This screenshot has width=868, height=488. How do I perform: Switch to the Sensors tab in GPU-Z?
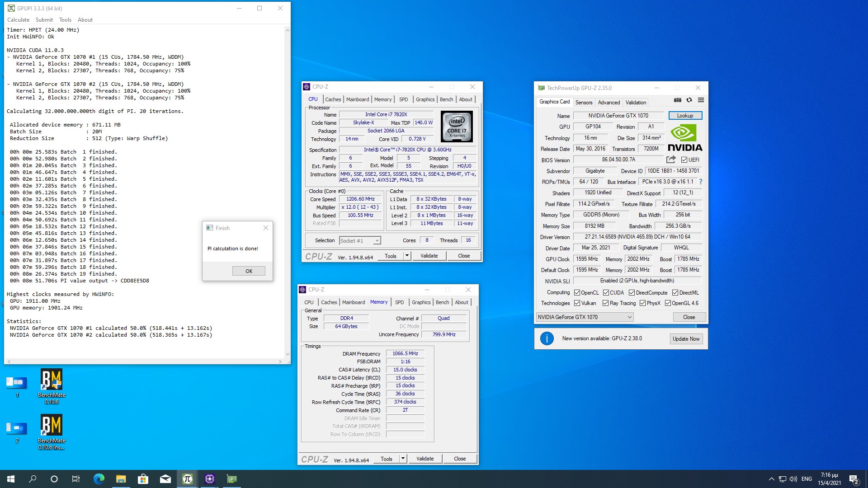584,103
